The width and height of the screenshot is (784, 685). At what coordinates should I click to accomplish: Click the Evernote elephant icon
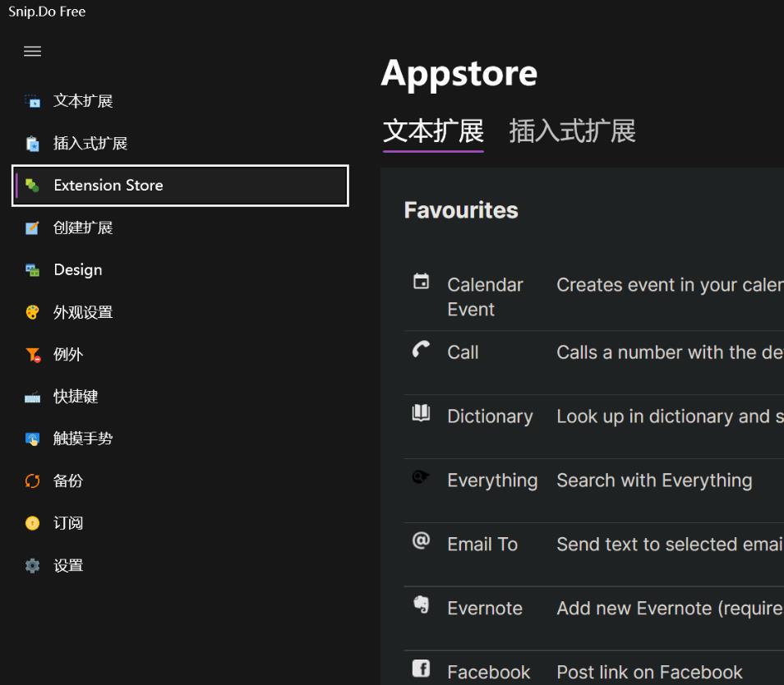pyautogui.click(x=421, y=605)
